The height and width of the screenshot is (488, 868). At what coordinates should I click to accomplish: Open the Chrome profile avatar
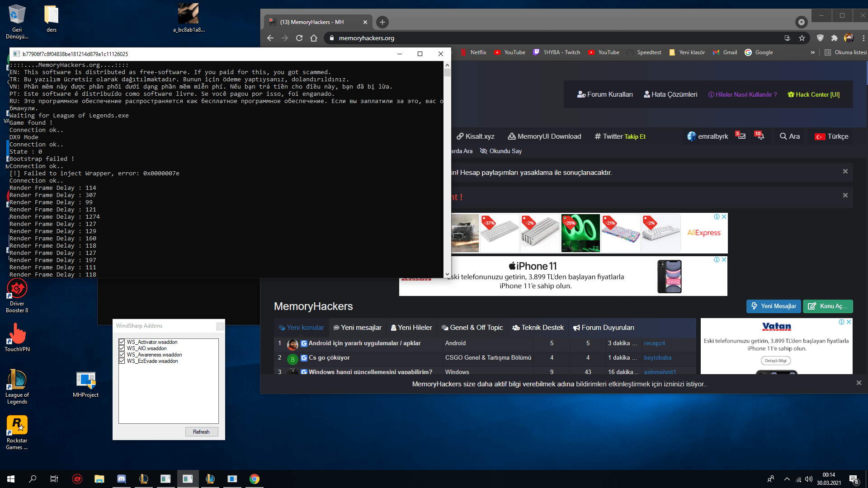[x=849, y=38]
